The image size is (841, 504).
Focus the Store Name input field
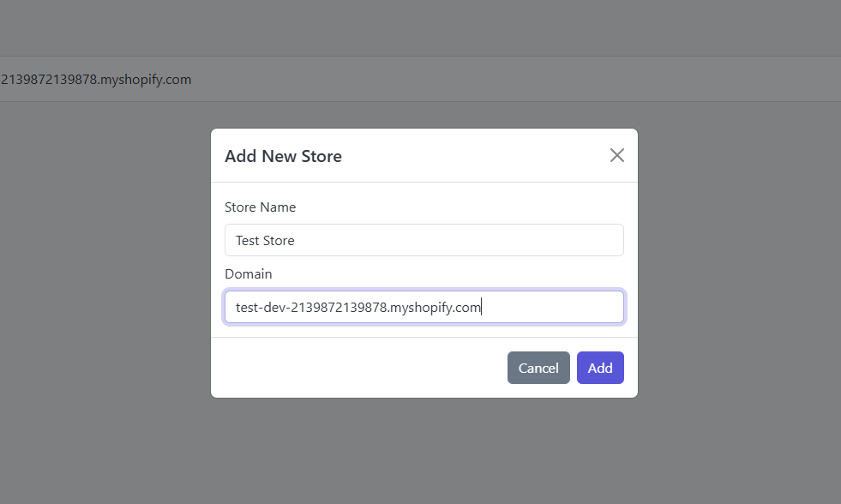pyautogui.click(x=424, y=240)
